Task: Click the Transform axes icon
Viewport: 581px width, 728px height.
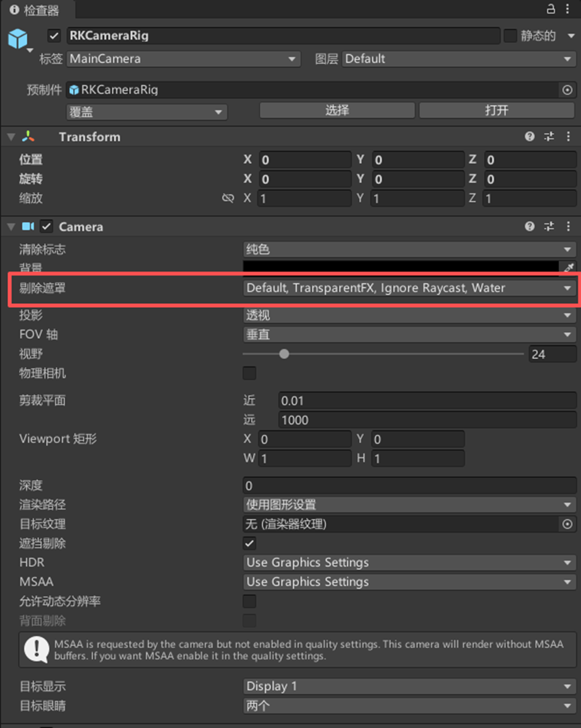Action: coord(28,136)
